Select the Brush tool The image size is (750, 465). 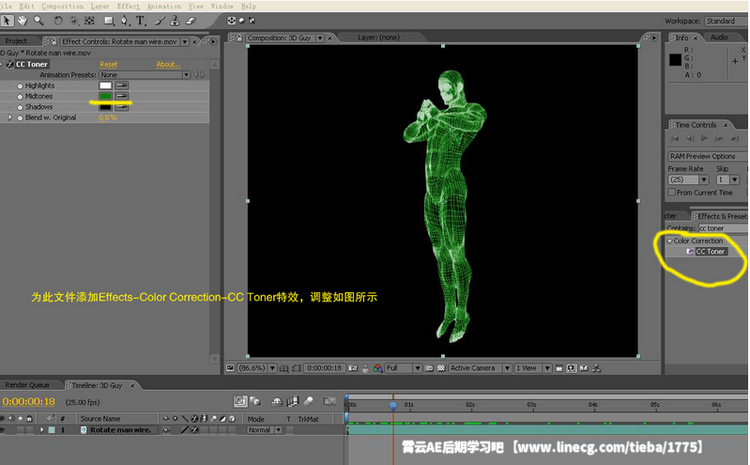160,21
